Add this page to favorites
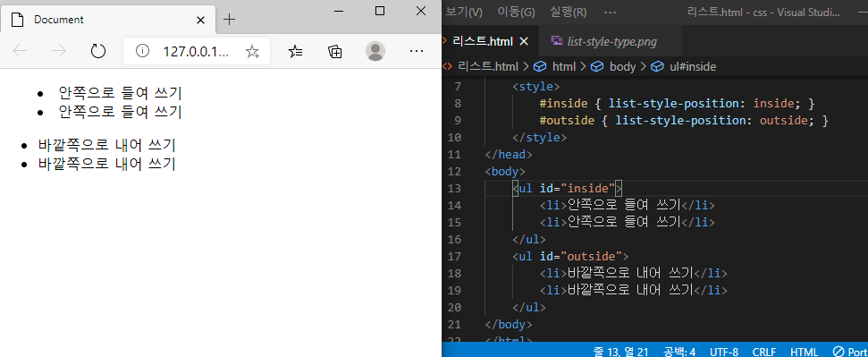868x357 pixels. [x=252, y=52]
